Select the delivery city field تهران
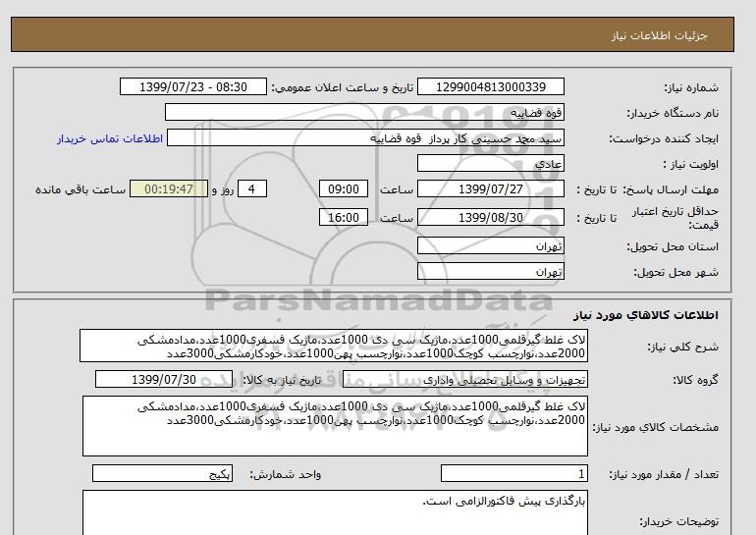Viewport: 756px width, 535px height. [x=490, y=271]
